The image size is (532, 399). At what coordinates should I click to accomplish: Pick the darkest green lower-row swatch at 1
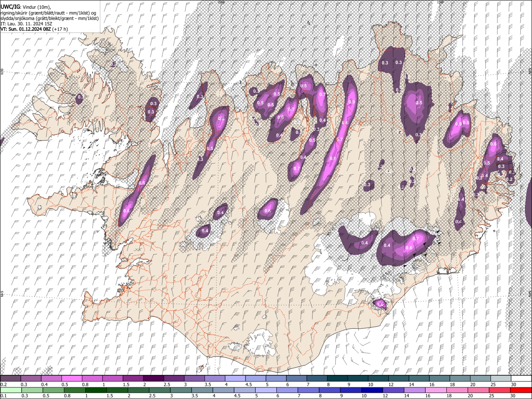click(x=96, y=390)
